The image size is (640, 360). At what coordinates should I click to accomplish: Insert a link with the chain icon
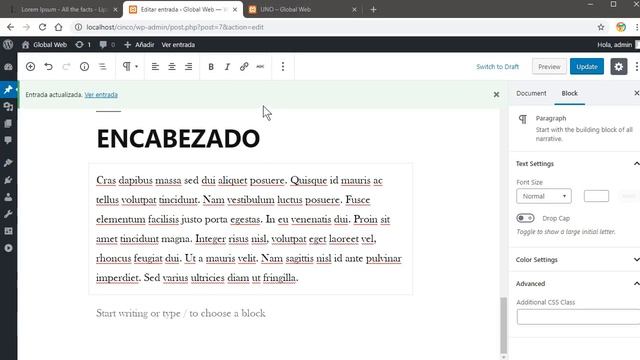click(x=244, y=67)
